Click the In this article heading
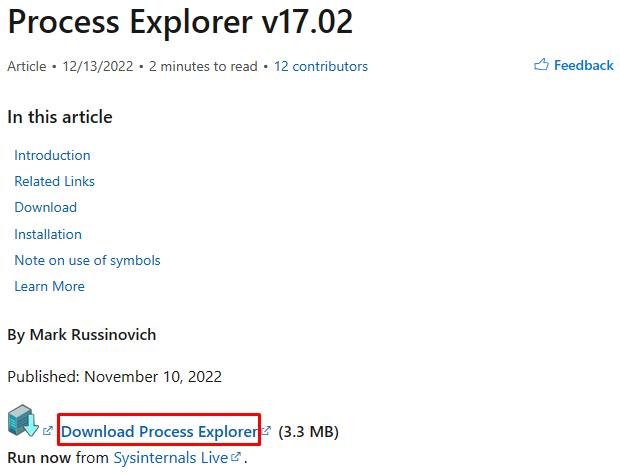 click(x=60, y=117)
